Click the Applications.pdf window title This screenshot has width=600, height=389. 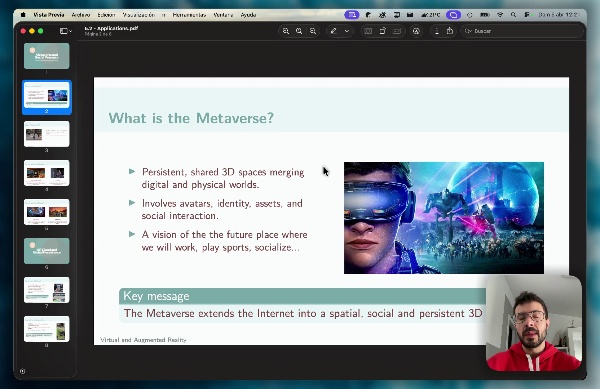click(x=111, y=28)
